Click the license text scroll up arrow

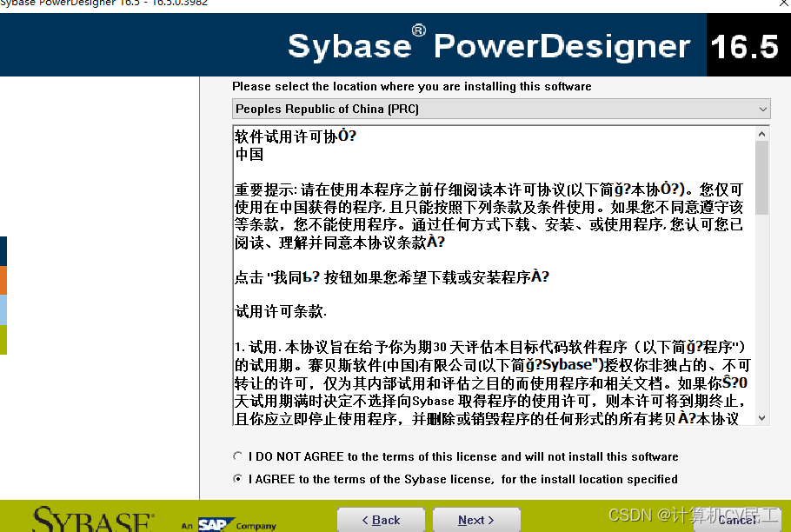[761, 134]
